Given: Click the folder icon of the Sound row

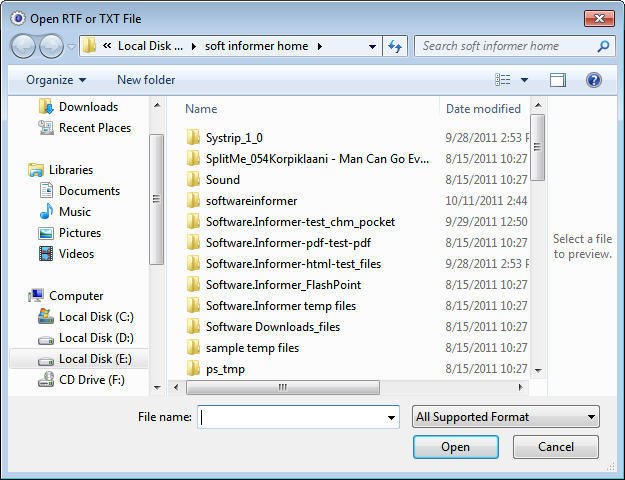Looking at the screenshot, I should click(x=193, y=179).
